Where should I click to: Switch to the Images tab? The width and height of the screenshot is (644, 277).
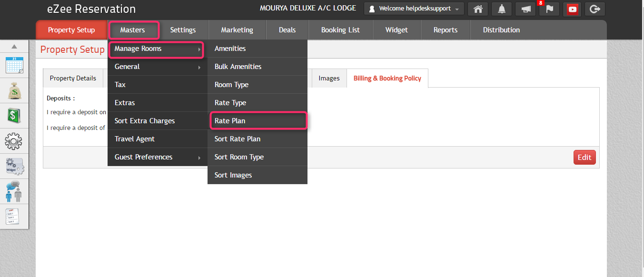coord(329,79)
